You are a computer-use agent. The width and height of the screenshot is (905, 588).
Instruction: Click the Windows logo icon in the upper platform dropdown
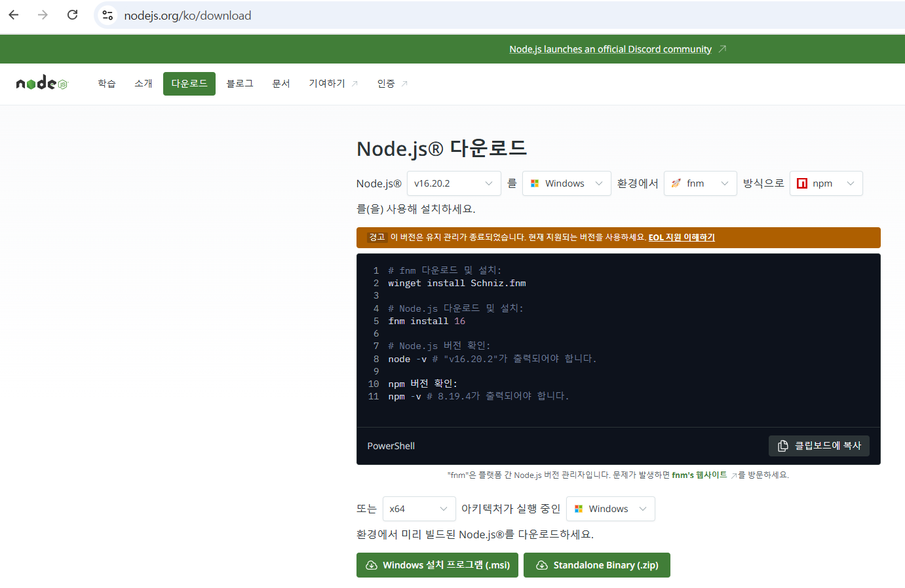pos(535,183)
